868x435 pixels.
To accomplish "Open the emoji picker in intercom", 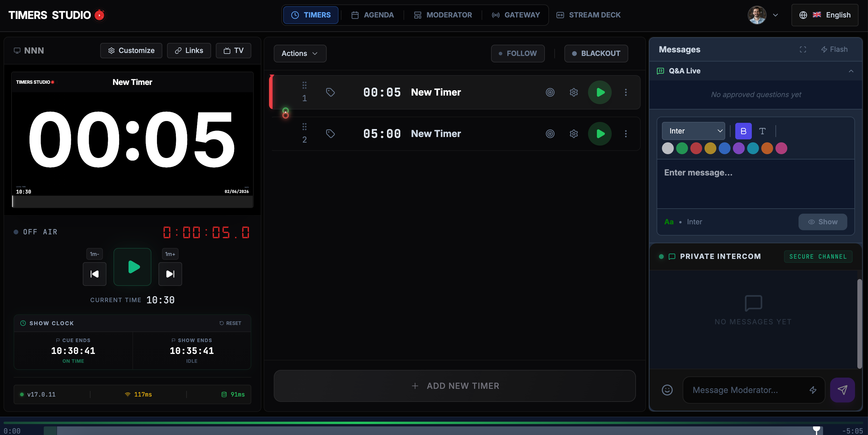I will (667, 390).
